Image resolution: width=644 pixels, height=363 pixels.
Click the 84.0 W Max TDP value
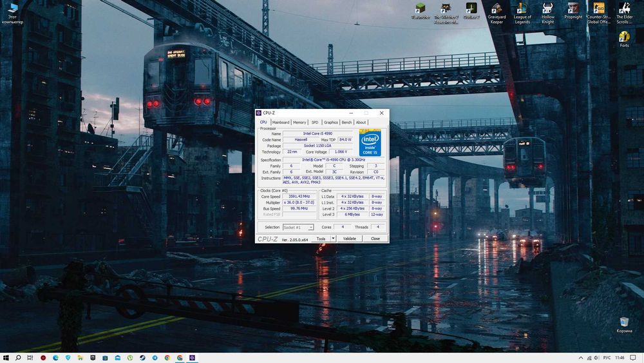(345, 140)
